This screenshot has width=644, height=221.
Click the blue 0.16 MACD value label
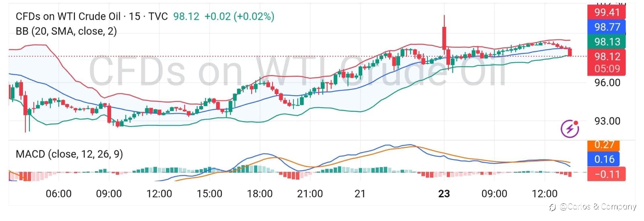604,159
